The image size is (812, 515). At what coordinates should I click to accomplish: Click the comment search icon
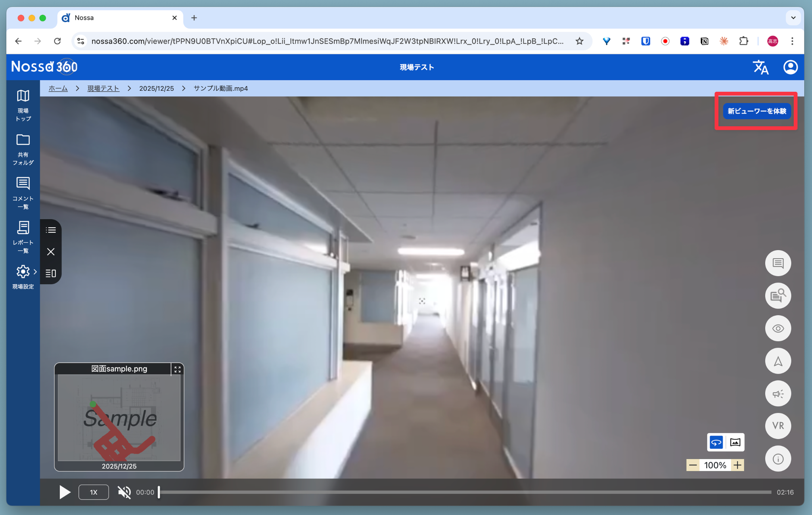(778, 296)
